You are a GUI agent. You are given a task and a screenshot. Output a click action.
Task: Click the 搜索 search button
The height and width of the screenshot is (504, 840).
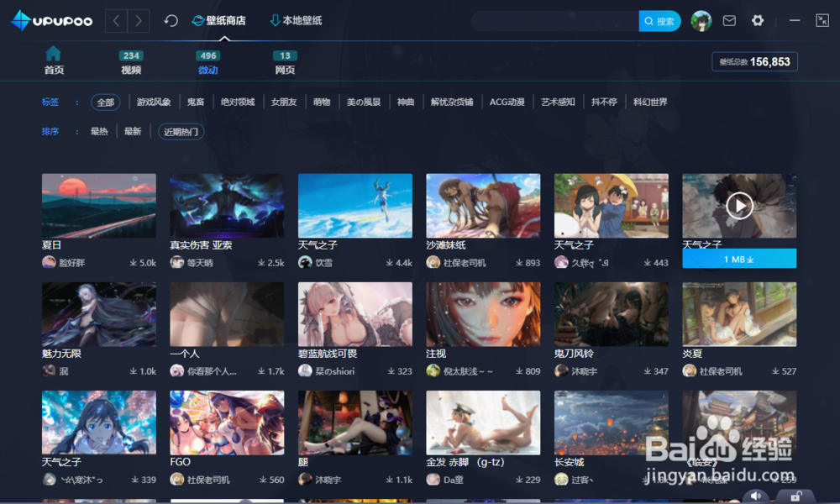[659, 21]
